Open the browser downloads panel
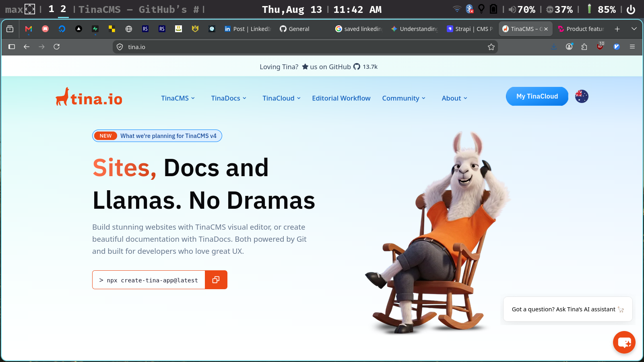The height and width of the screenshot is (362, 644). click(x=554, y=47)
